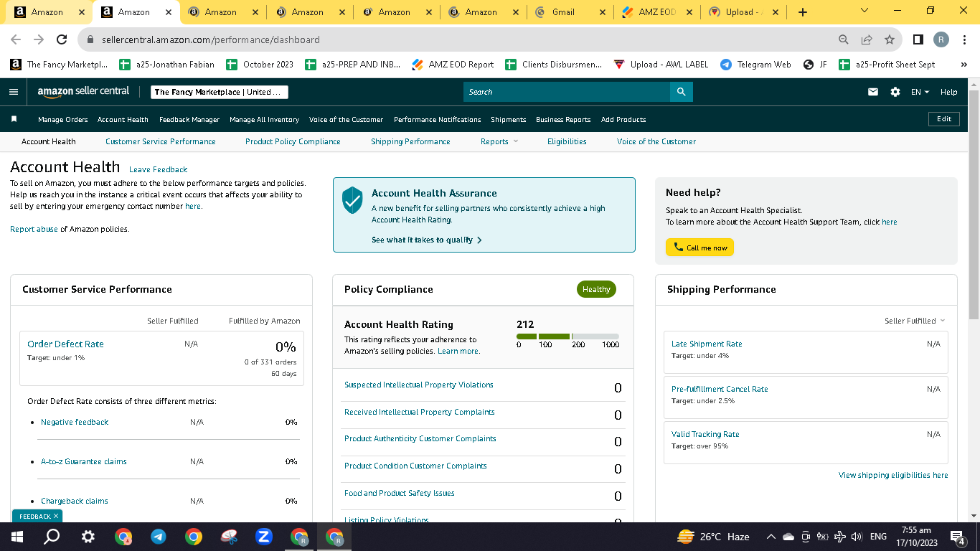Image resolution: width=980 pixels, height=551 pixels.
Task: Expand the Reports dropdown tab
Action: coord(499,141)
